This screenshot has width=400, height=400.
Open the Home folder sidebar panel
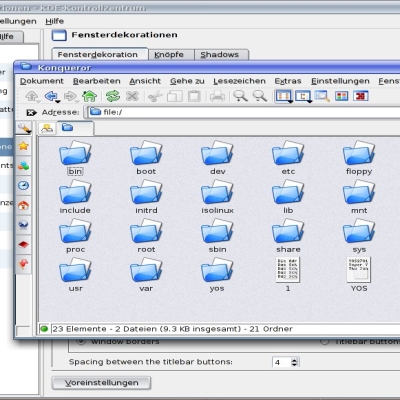coord(24,205)
